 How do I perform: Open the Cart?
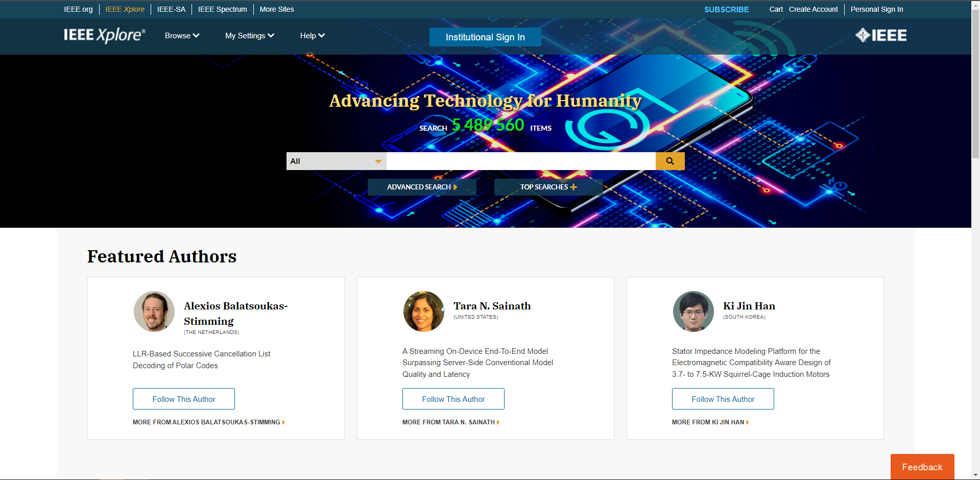pyautogui.click(x=776, y=9)
